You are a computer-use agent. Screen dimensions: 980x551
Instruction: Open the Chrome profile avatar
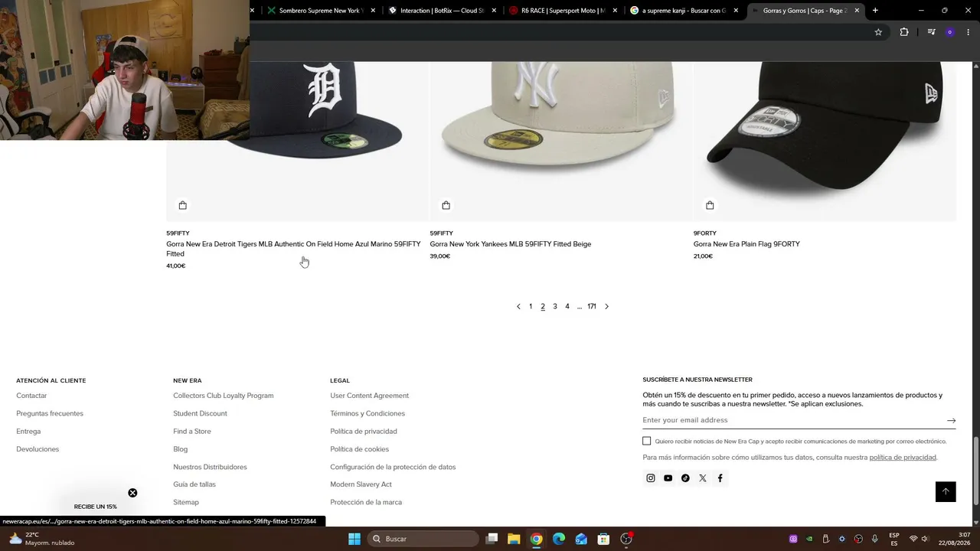(949, 32)
